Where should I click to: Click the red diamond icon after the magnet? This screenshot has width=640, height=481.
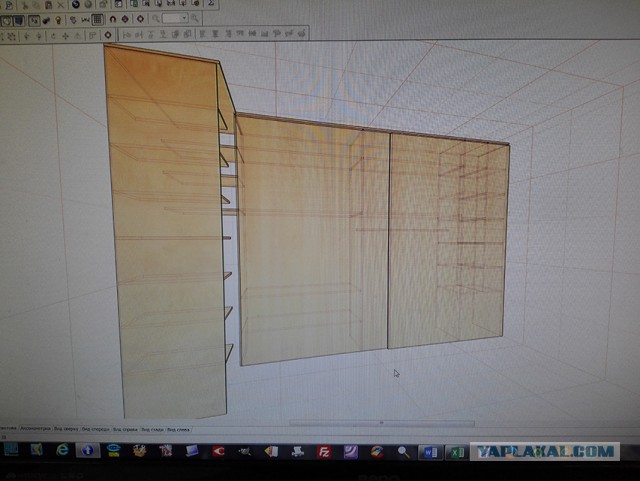point(125,19)
